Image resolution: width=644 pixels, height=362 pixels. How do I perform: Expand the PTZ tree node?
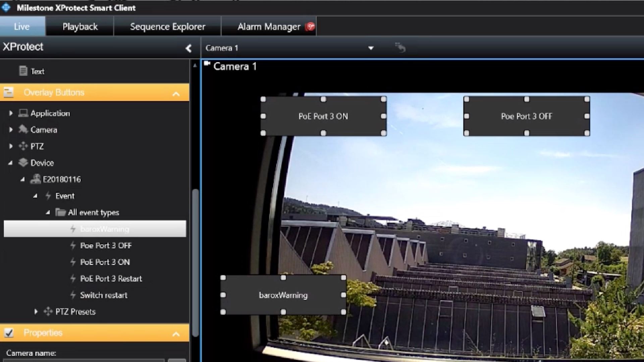11,146
